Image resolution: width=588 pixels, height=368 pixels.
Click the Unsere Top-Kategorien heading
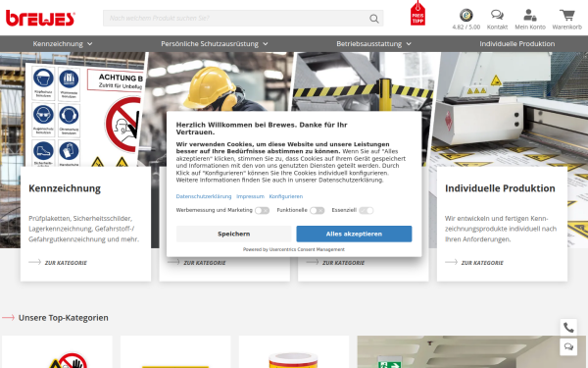click(x=63, y=318)
